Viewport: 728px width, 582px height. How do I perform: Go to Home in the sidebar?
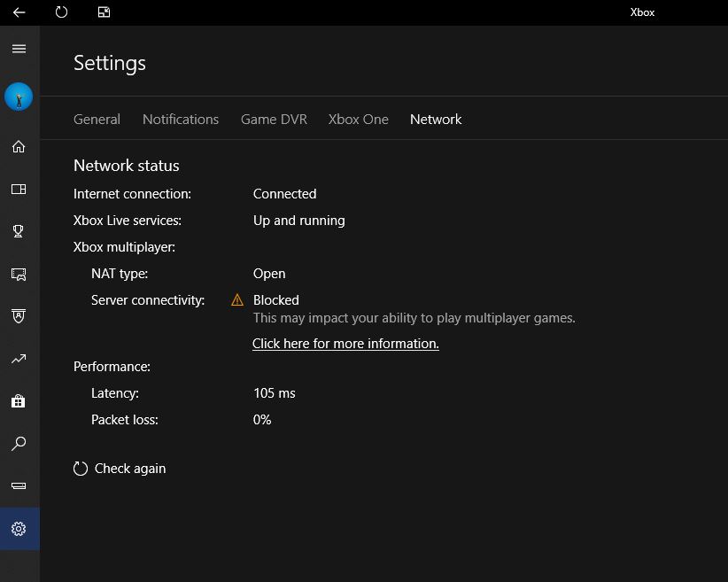pos(19,147)
